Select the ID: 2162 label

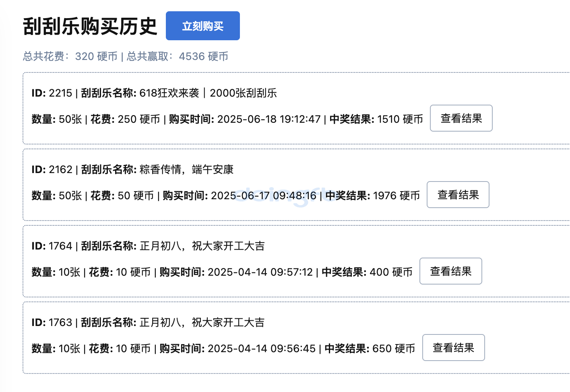(x=52, y=169)
